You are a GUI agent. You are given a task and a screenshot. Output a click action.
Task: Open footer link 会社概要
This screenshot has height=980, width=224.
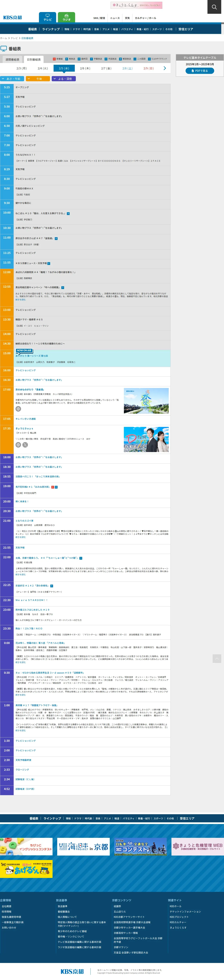pyautogui.click(x=7, y=906)
